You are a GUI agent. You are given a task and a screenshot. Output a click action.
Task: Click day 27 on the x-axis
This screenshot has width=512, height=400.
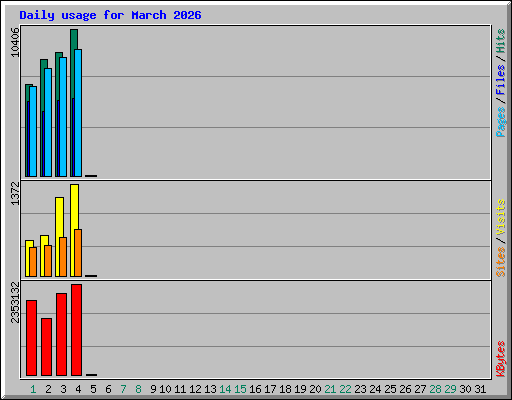point(420,389)
